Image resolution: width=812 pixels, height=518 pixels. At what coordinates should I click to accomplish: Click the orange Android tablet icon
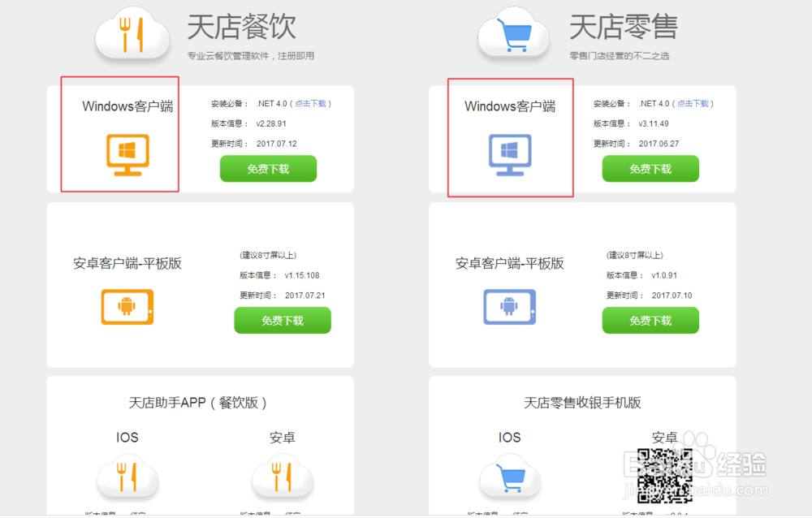coord(127,307)
